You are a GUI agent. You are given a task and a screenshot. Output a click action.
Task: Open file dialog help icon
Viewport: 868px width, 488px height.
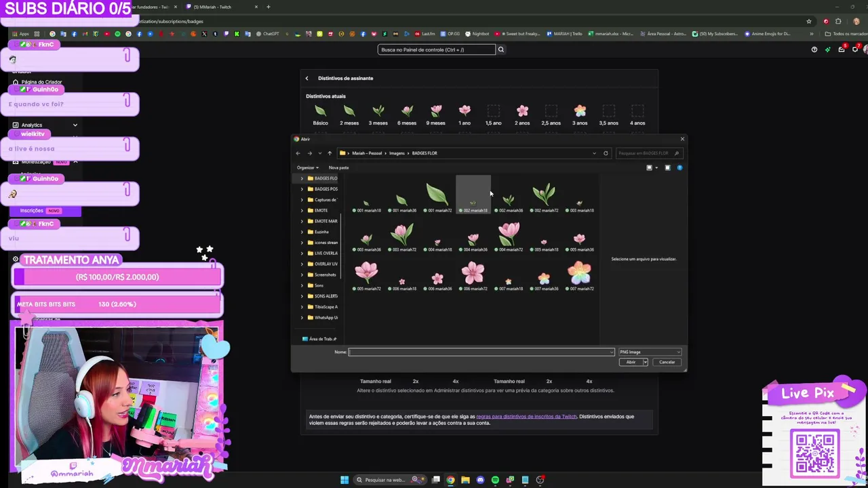(679, 167)
